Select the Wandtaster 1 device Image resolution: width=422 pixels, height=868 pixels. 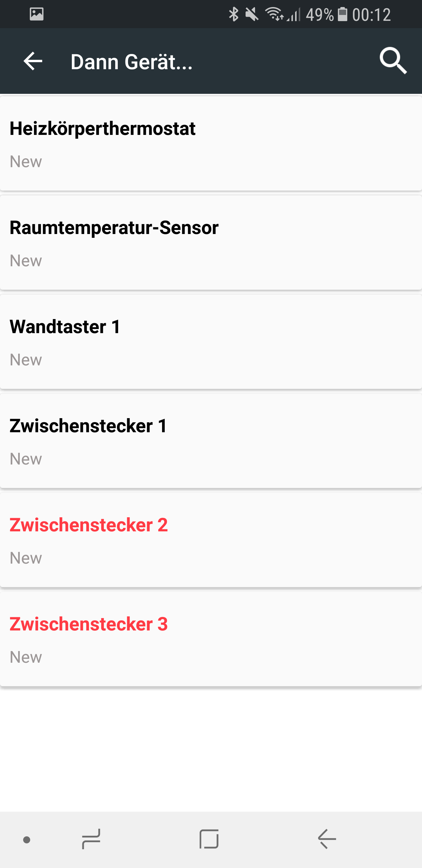211,342
